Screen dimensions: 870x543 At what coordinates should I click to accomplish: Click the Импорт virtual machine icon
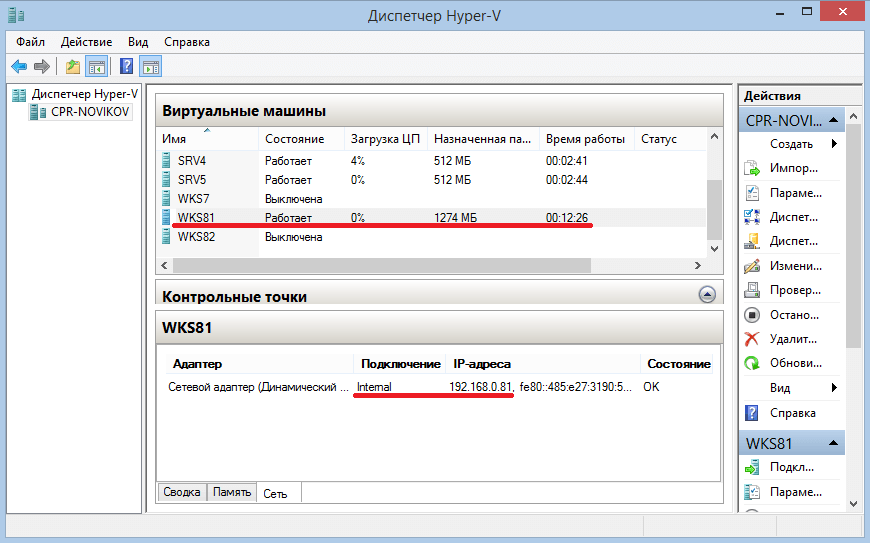752,168
